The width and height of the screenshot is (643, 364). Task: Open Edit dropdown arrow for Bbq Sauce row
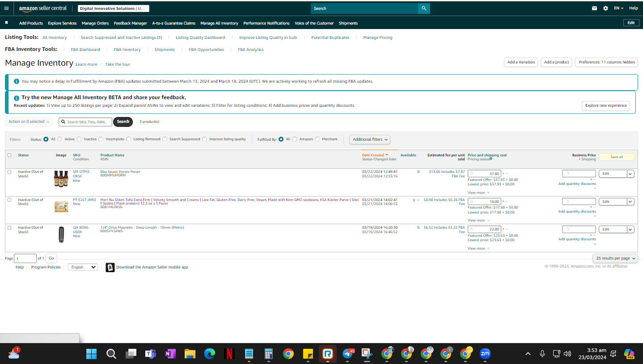coord(630,174)
